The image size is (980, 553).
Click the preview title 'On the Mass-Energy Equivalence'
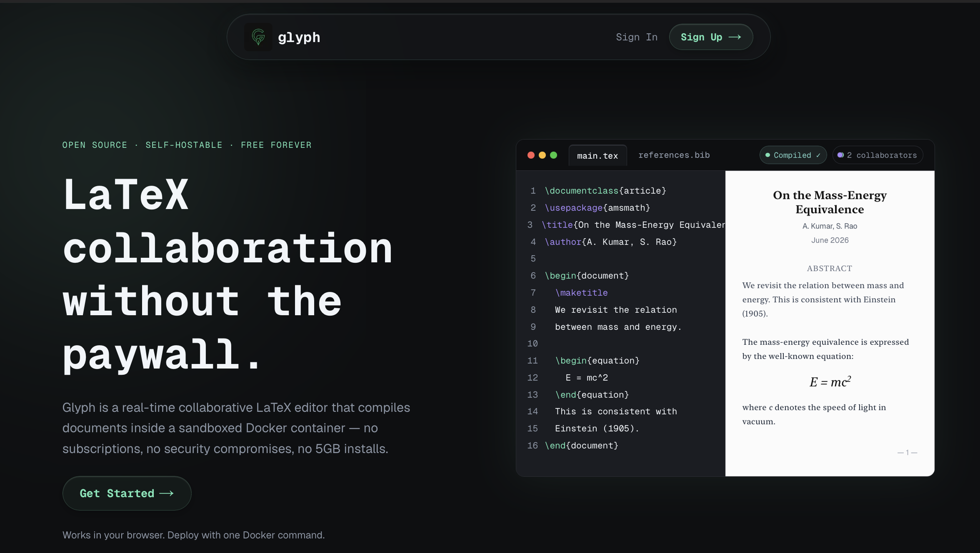pos(830,202)
